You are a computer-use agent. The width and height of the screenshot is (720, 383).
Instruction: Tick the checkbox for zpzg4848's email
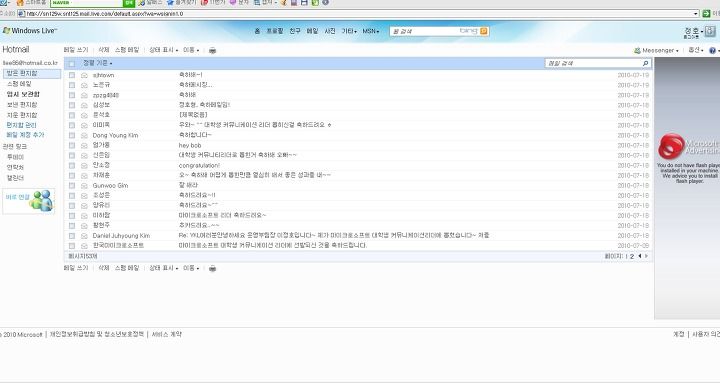[72, 95]
